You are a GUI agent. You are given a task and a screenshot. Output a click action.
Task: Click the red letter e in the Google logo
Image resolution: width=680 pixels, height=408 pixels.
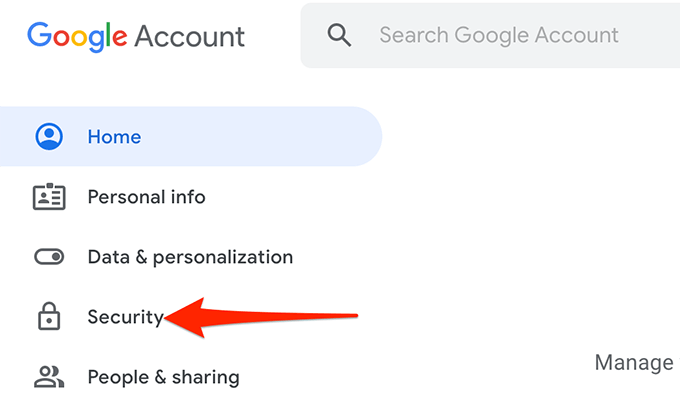120,37
